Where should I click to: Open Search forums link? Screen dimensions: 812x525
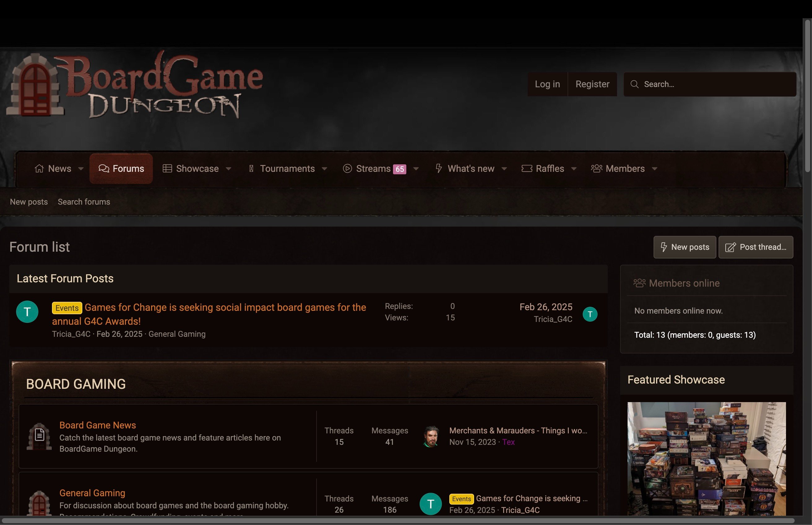click(x=84, y=202)
